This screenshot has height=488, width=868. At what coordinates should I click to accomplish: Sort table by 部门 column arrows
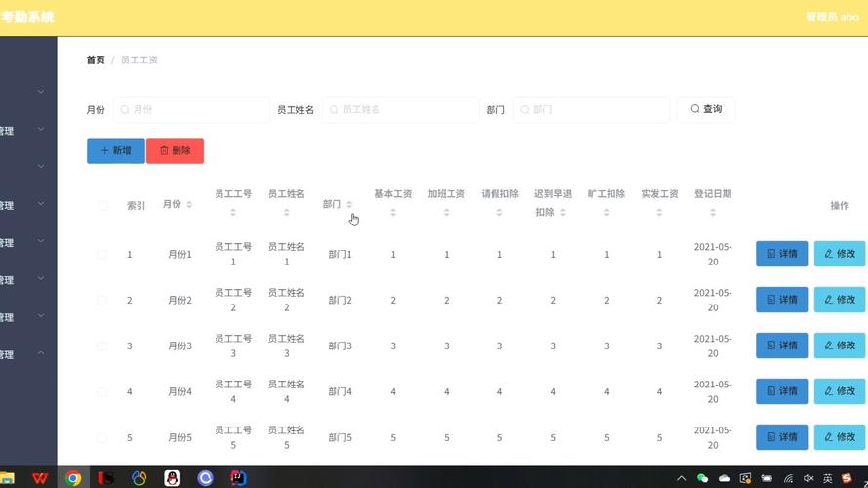[349, 204]
